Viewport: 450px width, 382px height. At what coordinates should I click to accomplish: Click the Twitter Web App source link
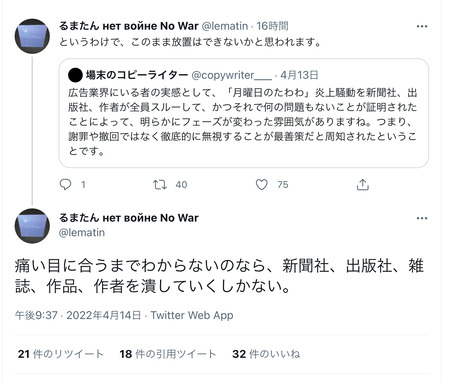click(x=192, y=315)
